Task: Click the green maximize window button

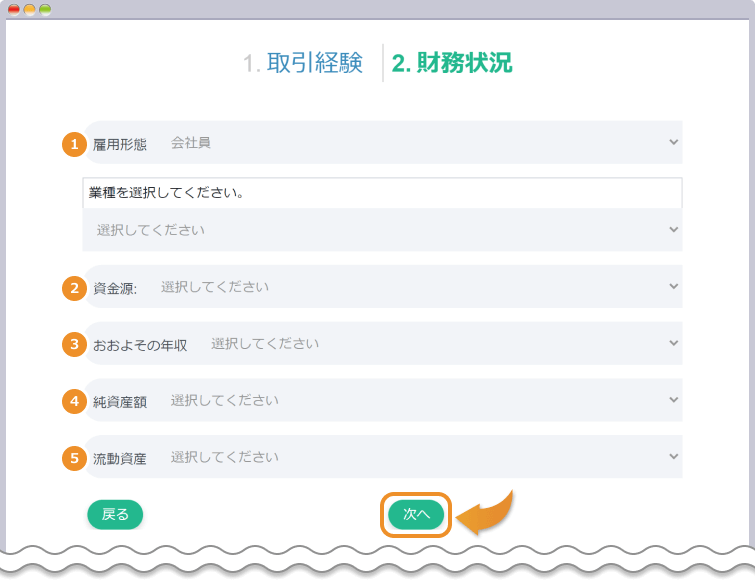Action: pyautogui.click(x=45, y=10)
